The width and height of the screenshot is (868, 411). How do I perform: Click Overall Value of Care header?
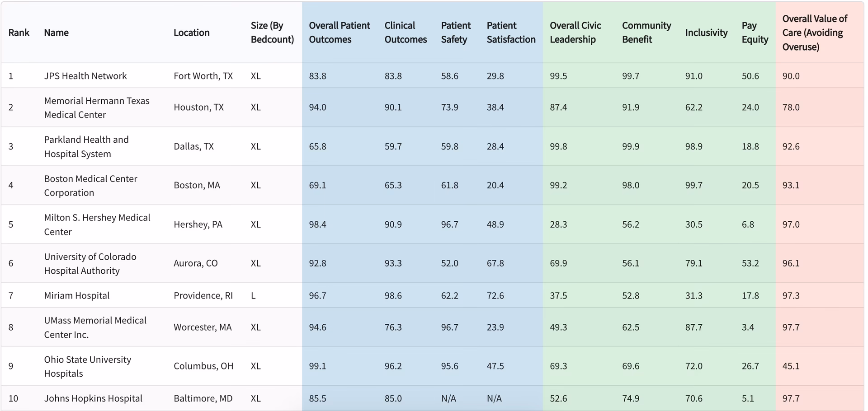click(x=815, y=33)
